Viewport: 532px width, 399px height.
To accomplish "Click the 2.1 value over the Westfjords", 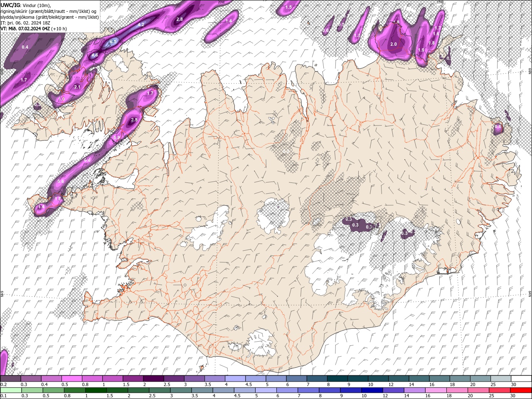I will 77,87.
